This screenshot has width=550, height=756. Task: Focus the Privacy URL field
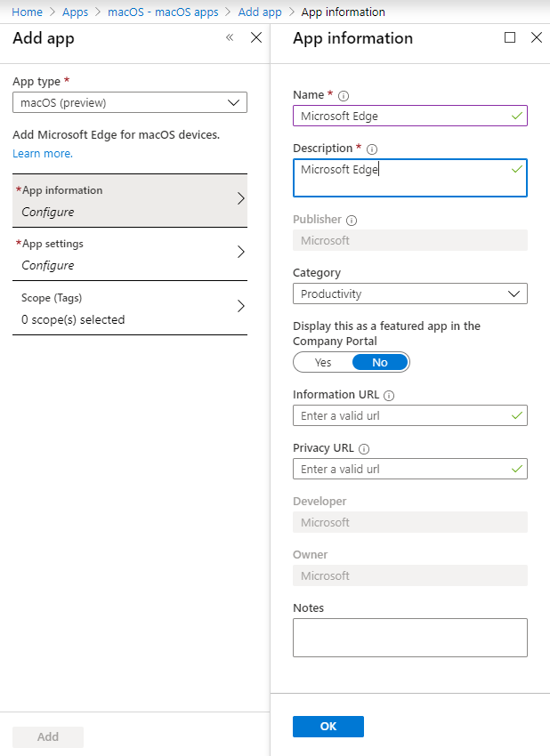pyautogui.click(x=410, y=469)
